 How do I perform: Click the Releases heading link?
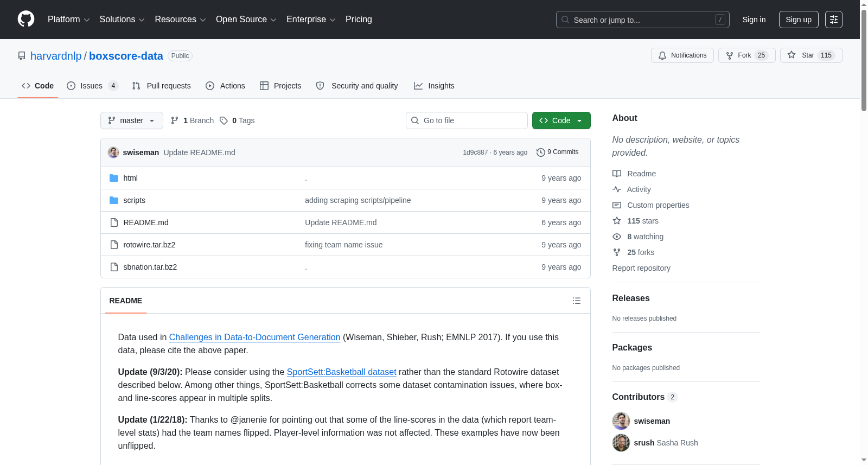631,298
